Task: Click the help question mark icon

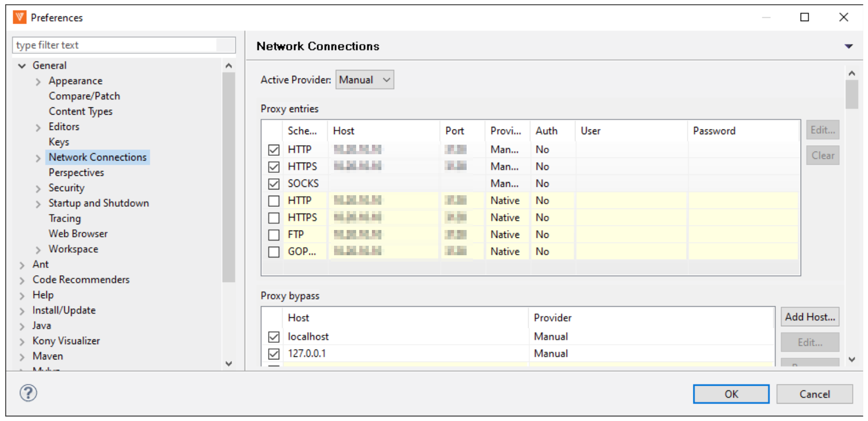Action: (28, 393)
